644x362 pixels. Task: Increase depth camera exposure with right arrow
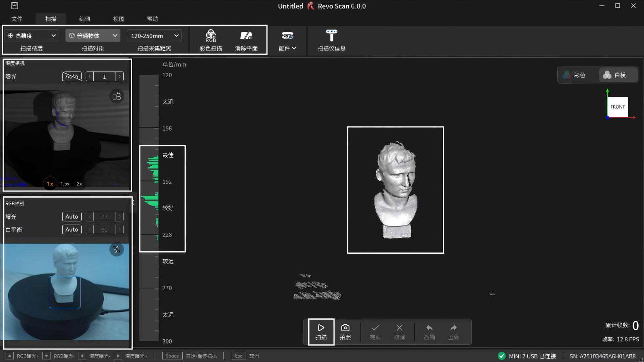point(120,76)
